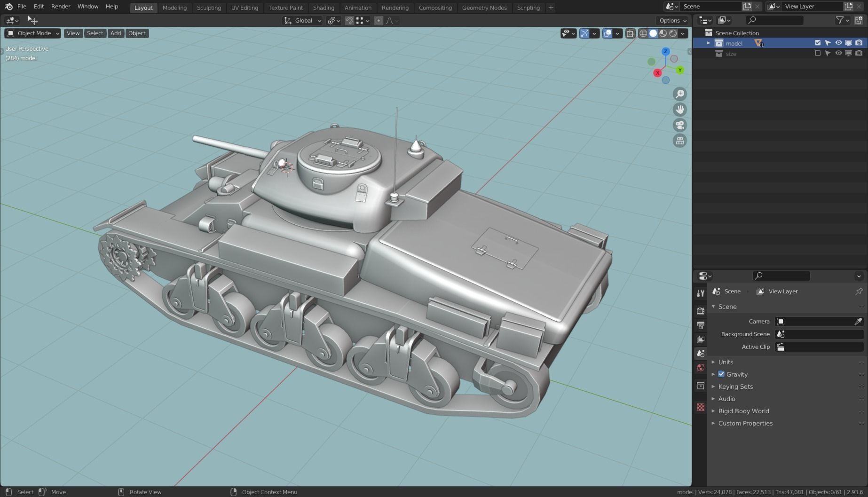Switch perspective/orthographic with grid gizmo

click(x=680, y=141)
